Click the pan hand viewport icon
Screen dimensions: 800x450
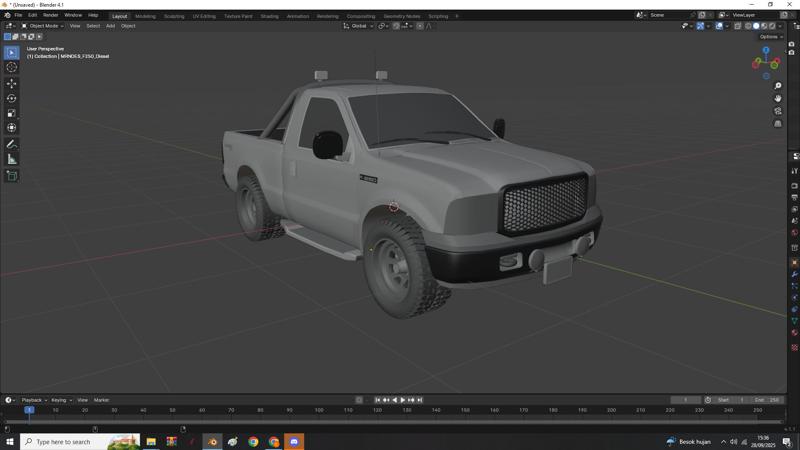click(778, 98)
